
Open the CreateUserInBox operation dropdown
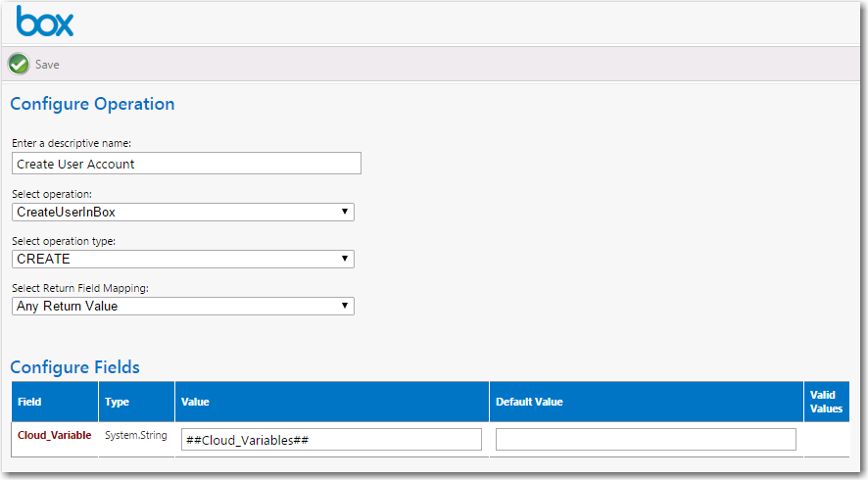(183, 212)
